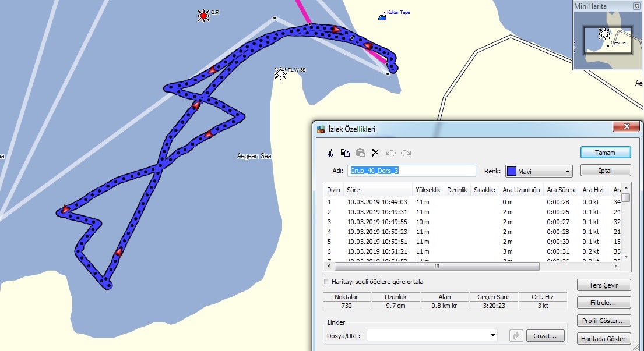The height and width of the screenshot is (351, 644).
Task: Click the vertical scrollbar down arrow
Action: (627, 256)
